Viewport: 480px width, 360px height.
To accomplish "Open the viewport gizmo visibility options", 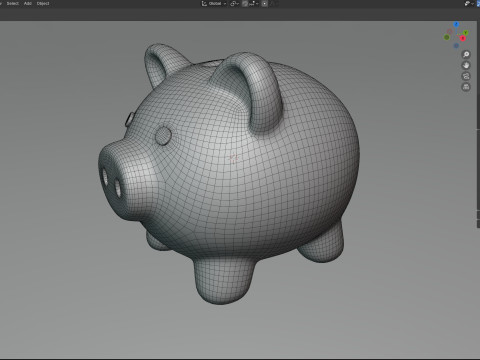I will tap(469, 4).
